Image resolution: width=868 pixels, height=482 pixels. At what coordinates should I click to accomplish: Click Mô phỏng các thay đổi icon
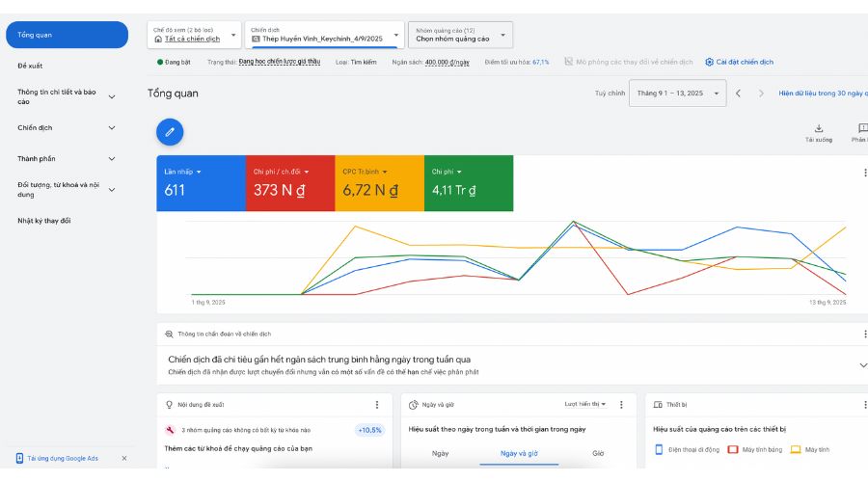[568, 62]
